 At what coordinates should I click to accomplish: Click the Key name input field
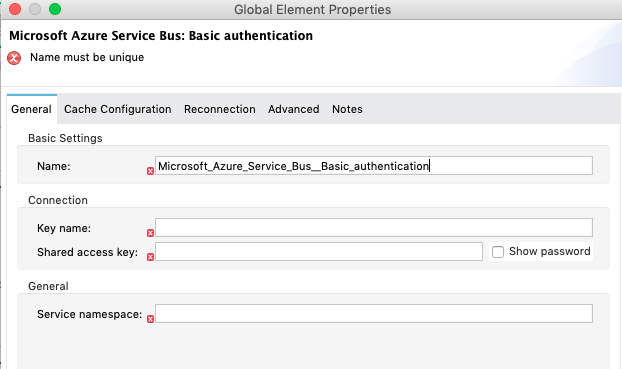(x=374, y=227)
